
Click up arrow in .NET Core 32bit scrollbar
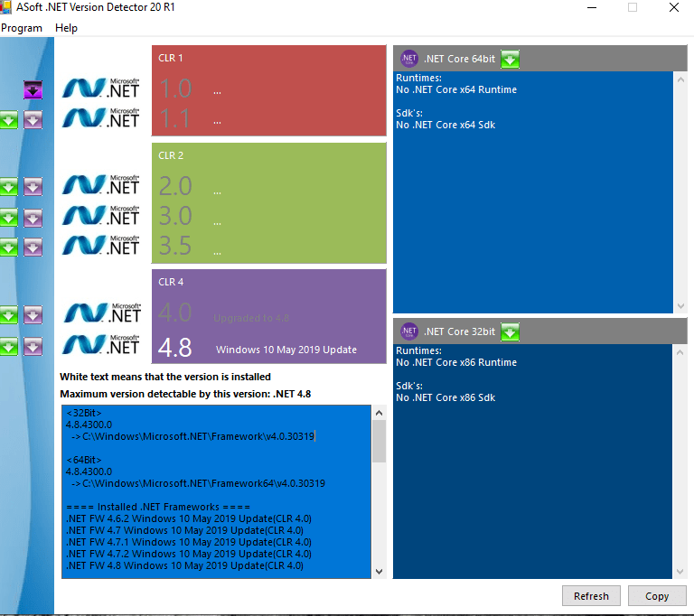tap(680, 352)
